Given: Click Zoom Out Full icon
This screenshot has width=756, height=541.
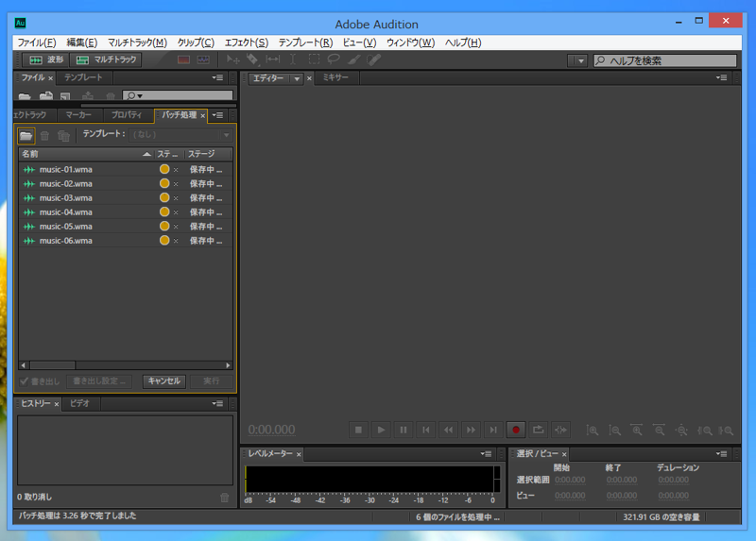Looking at the screenshot, I should pyautogui.click(x=681, y=431).
